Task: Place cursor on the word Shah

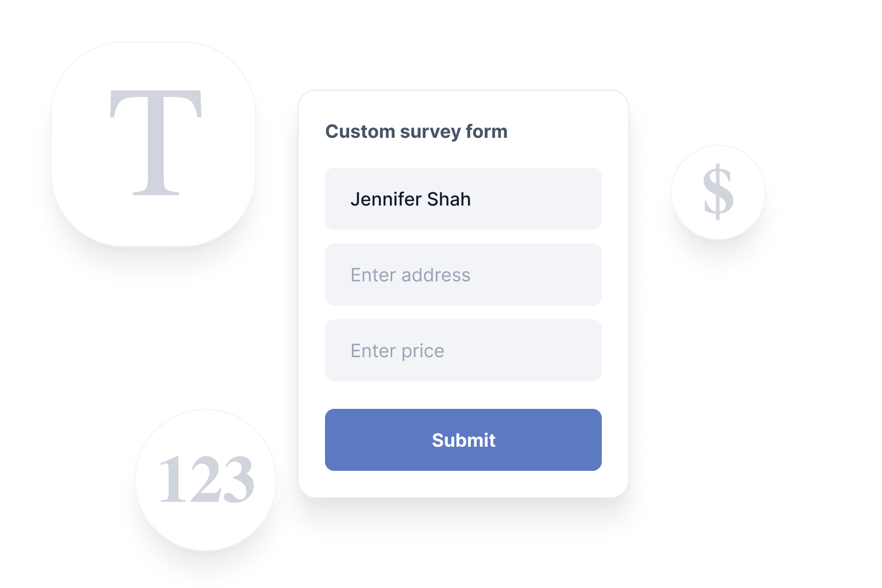Action: pos(449,199)
